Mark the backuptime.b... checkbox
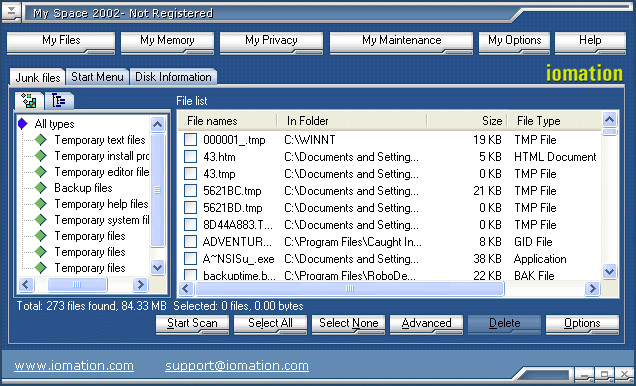Screen dimensions: 636x386 pos(190,275)
